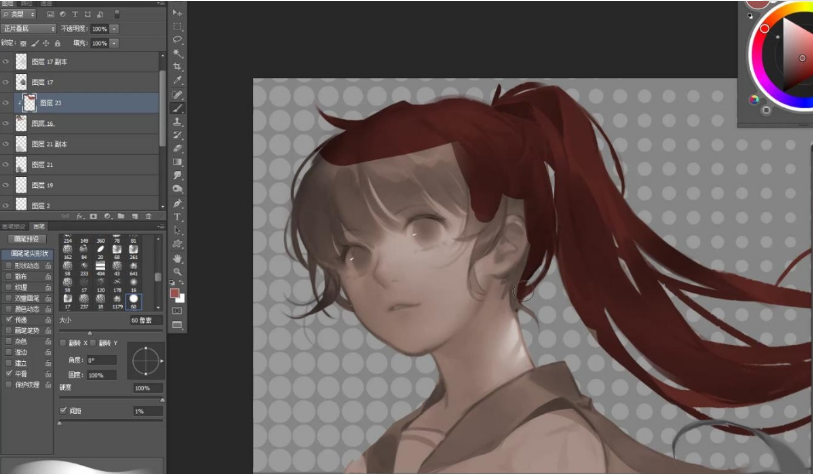The image size is (813, 474).
Task: Switch to the 画笔 brush tab
Action: click(38, 226)
